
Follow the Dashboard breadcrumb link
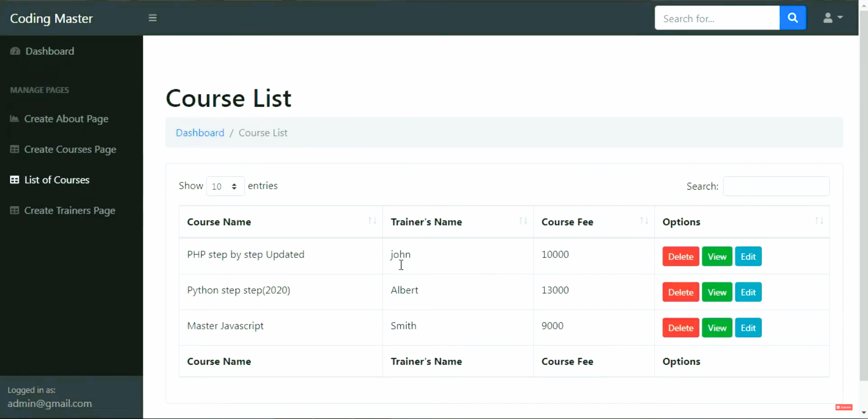[199, 133]
